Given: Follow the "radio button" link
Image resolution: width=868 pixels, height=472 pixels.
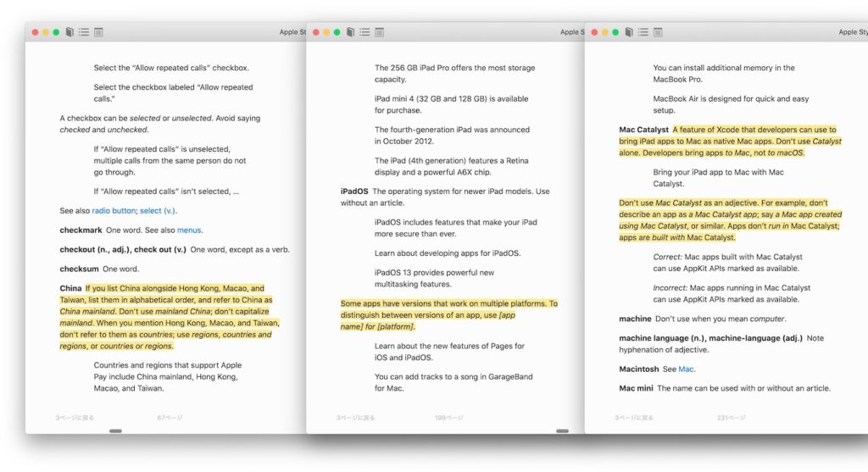Looking at the screenshot, I should [x=114, y=211].
